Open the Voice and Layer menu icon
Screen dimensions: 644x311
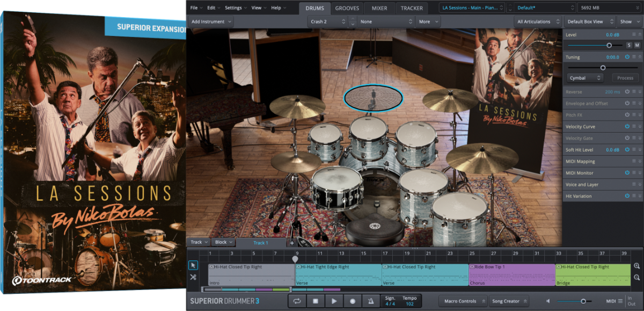pos(634,184)
